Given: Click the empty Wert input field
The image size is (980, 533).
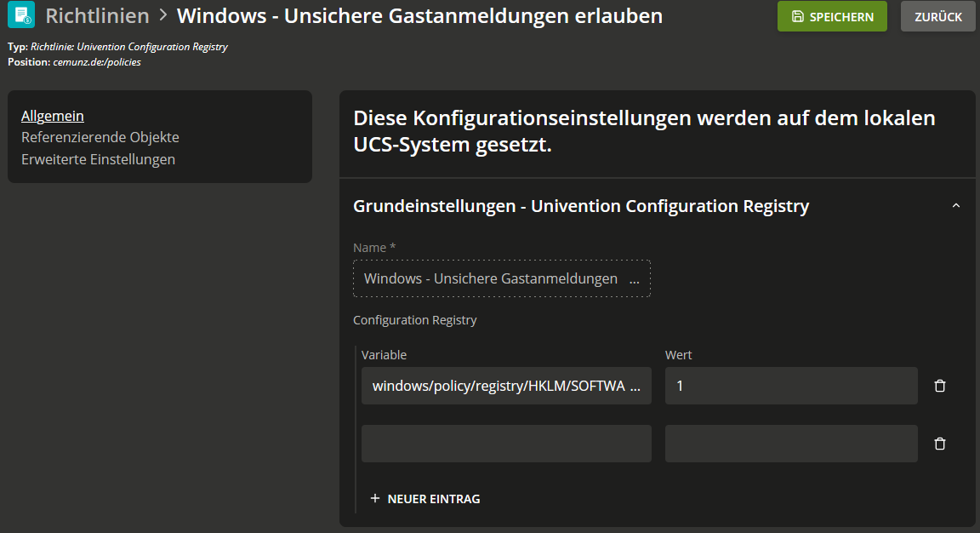Looking at the screenshot, I should pos(791,444).
